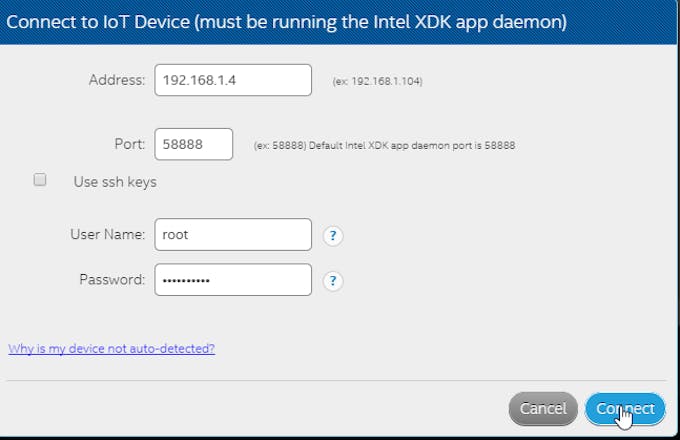Image resolution: width=680 pixels, height=440 pixels.
Task: Select the masked Password input box
Action: pyautogui.click(x=233, y=280)
